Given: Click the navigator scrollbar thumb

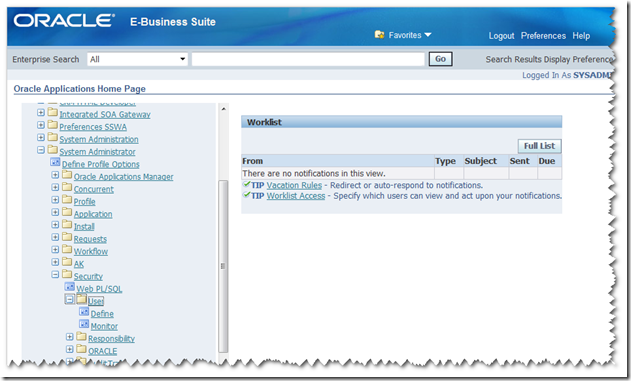Looking at the screenshot, I should pyautogui.click(x=223, y=266).
